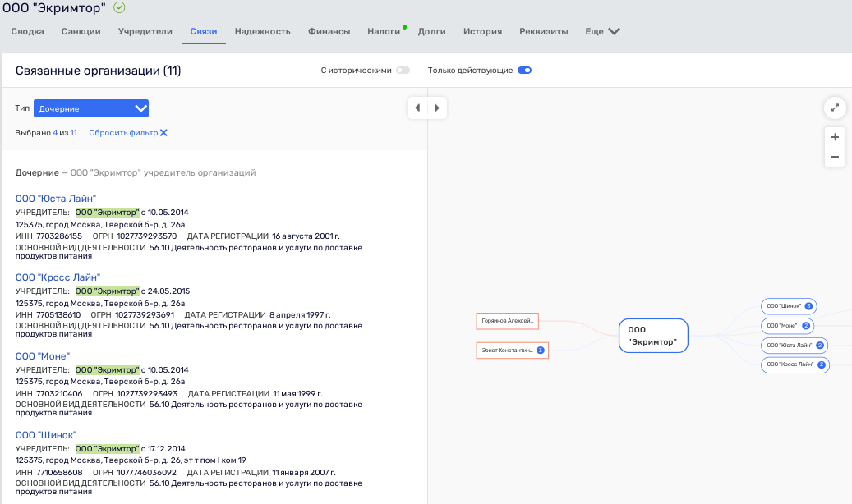Click the green verified checkmark icon

pos(119,7)
